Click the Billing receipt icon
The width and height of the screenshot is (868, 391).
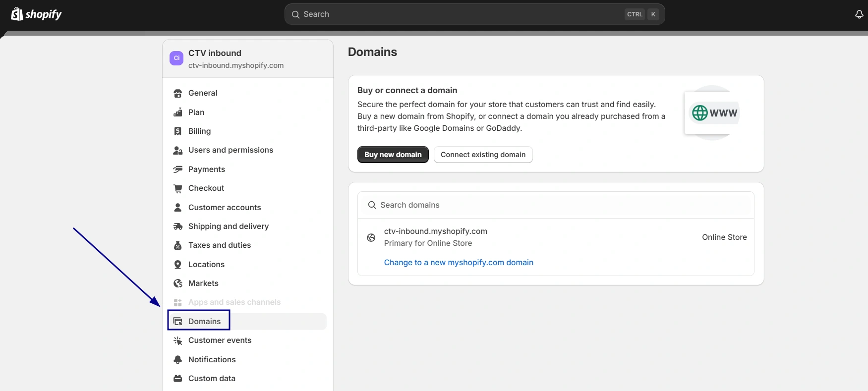pos(177,131)
